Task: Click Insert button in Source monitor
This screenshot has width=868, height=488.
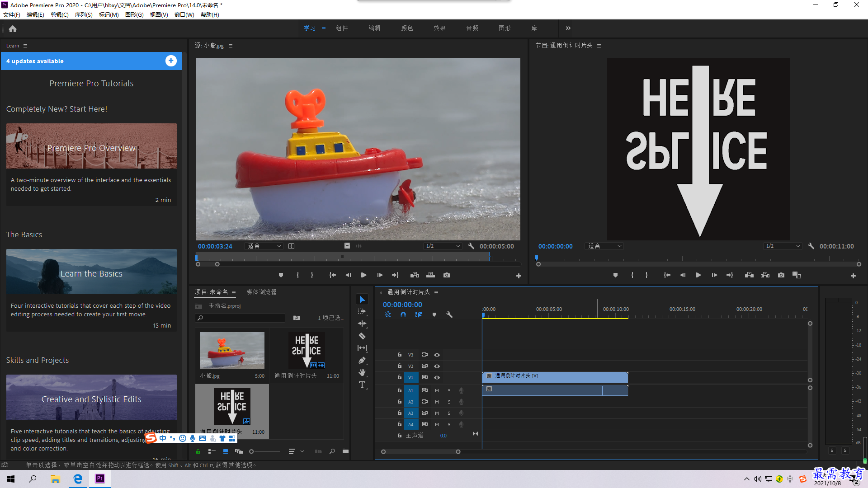Action: point(415,275)
